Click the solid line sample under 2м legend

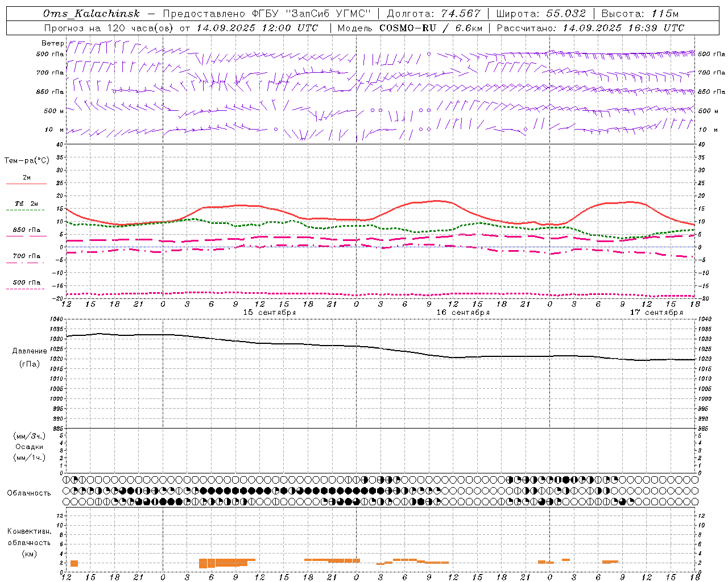click(x=26, y=184)
